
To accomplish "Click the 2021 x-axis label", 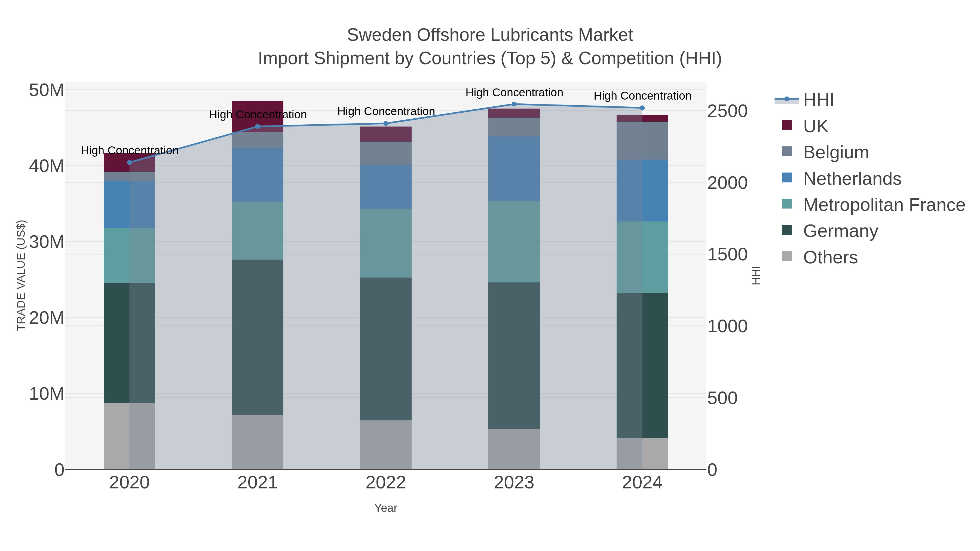I will pos(258,483).
